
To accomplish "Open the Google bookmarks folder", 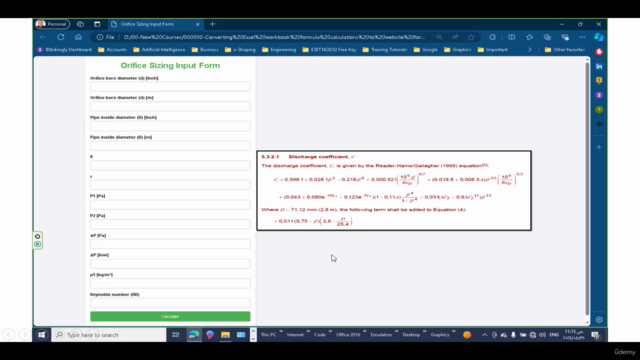I will pos(426,50).
